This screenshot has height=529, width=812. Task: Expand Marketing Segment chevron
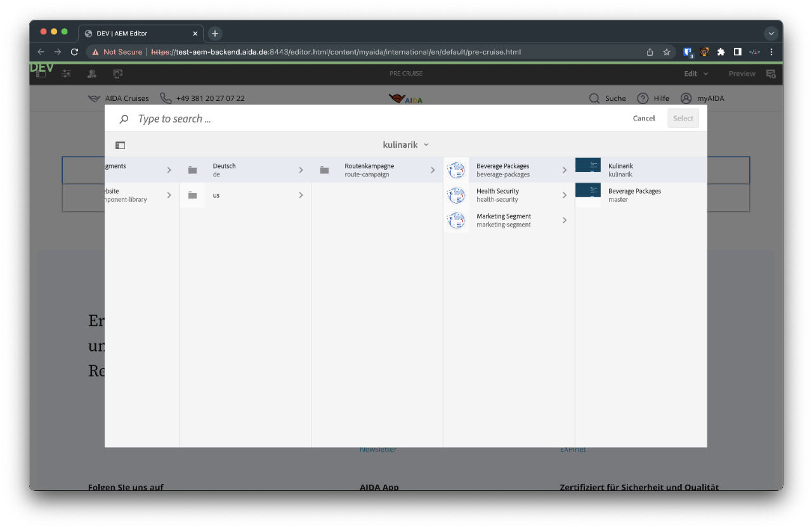[x=565, y=221]
